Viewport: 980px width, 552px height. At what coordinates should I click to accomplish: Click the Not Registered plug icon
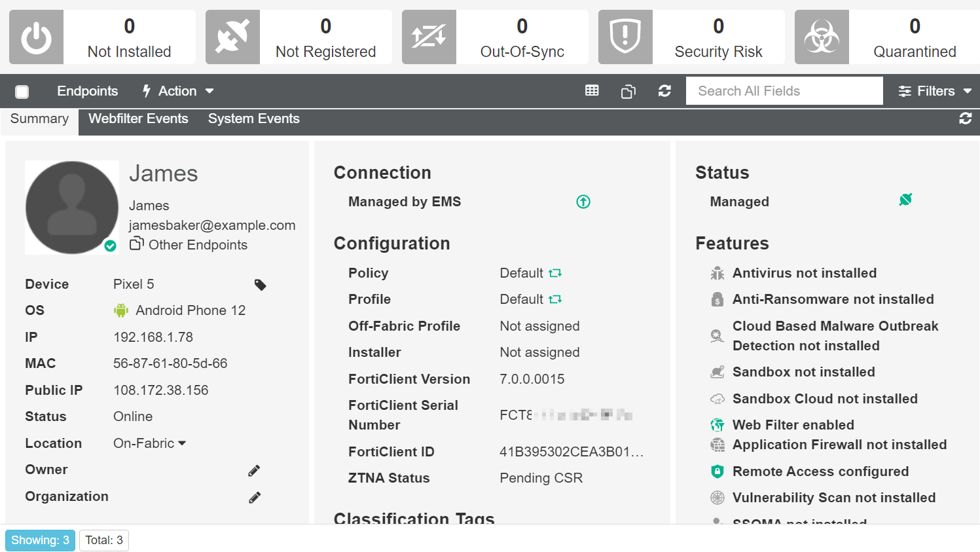(x=232, y=37)
